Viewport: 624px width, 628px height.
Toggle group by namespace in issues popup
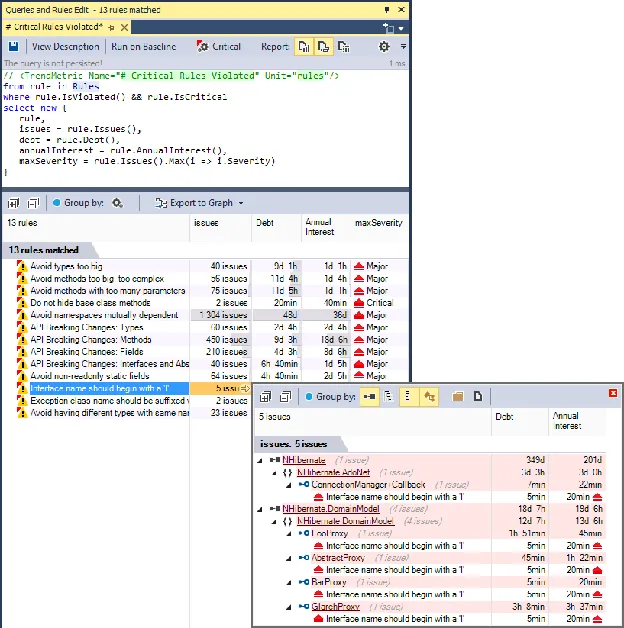(388, 397)
